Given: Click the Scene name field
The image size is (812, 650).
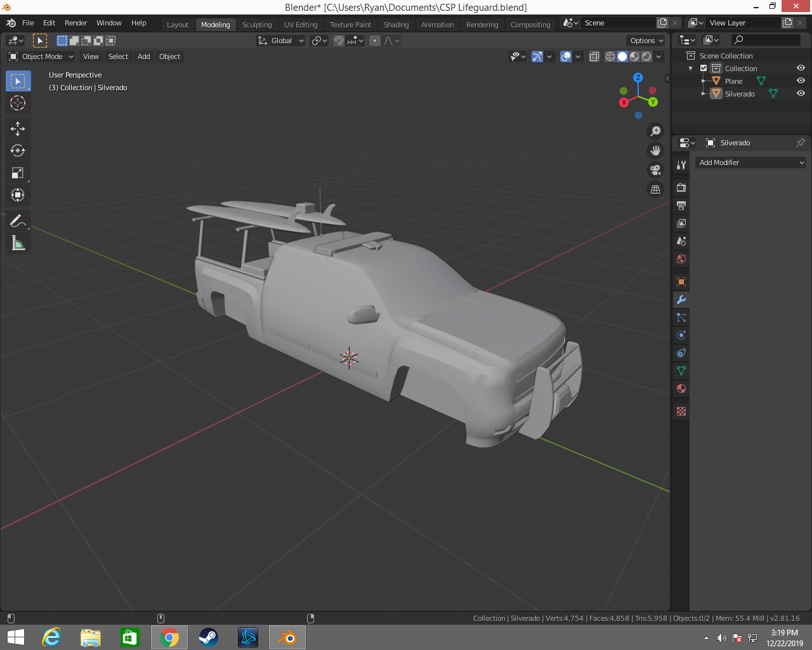Looking at the screenshot, I should pyautogui.click(x=619, y=23).
